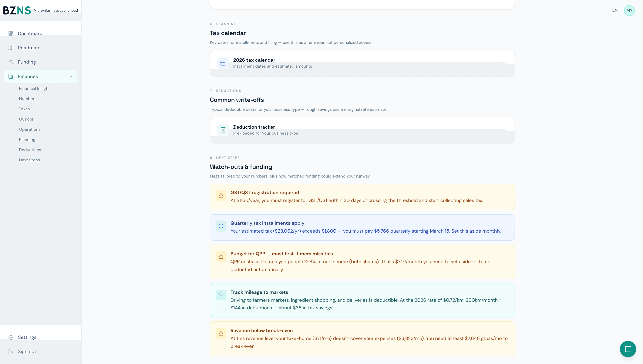Open the chat bubble icon
This screenshot has height=364, width=643.
pos(628,349)
